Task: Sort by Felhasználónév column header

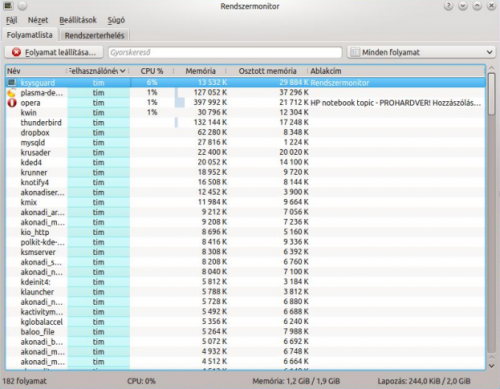Action: tap(98, 71)
